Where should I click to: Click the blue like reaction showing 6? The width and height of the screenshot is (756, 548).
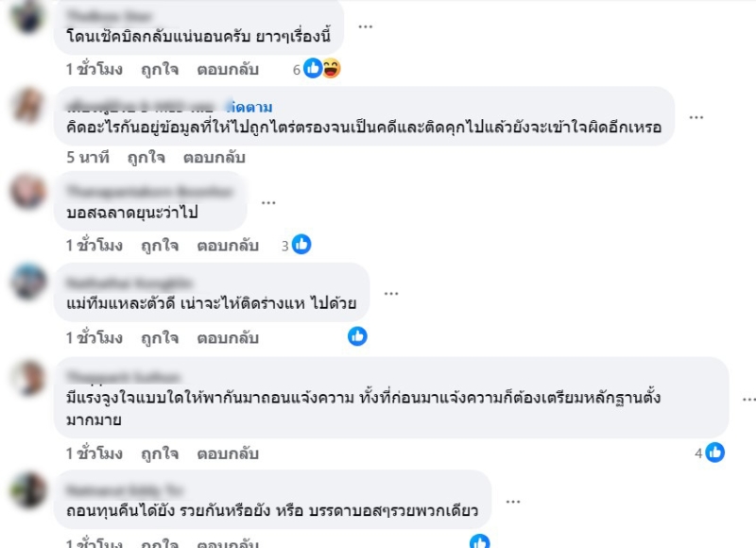point(313,68)
